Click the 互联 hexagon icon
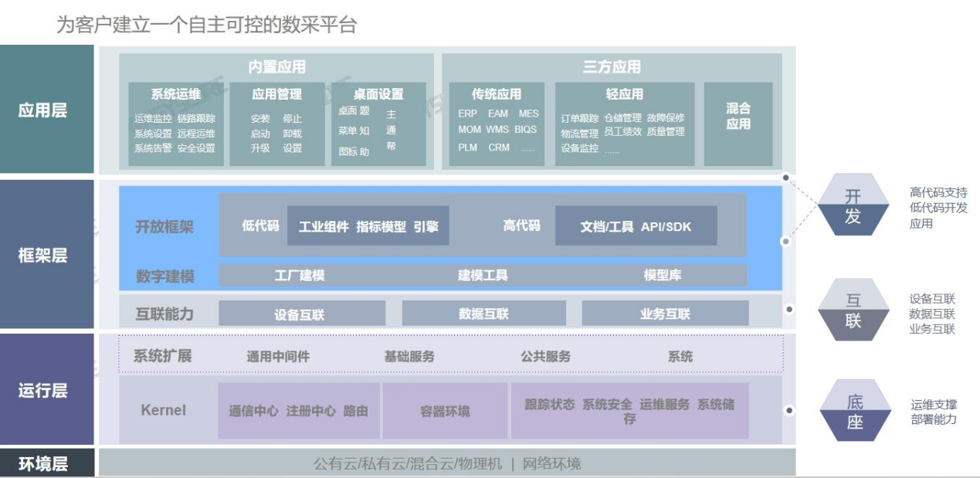980x478 pixels. tap(853, 310)
